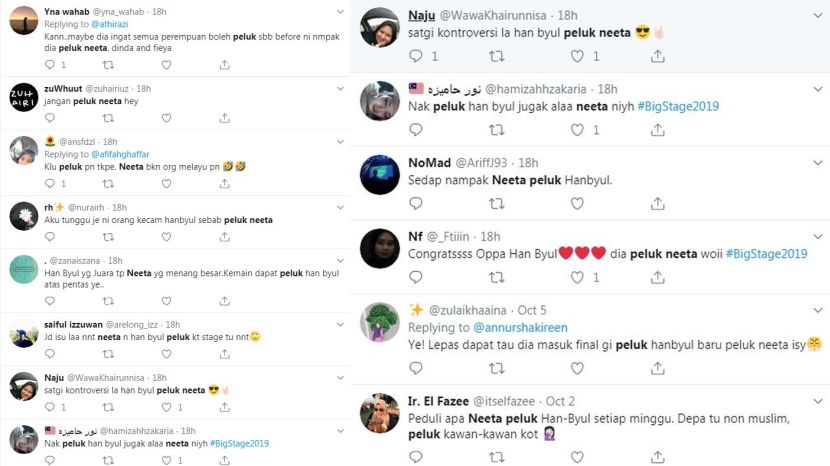Open the options chevron on Yna wahab's tweet
The height and width of the screenshot is (466, 830).
[340, 12]
